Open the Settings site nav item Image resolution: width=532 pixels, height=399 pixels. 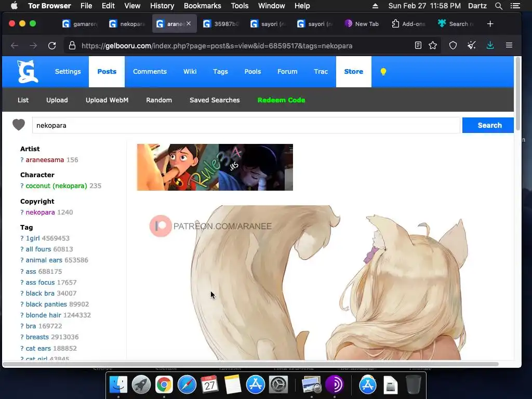click(68, 72)
